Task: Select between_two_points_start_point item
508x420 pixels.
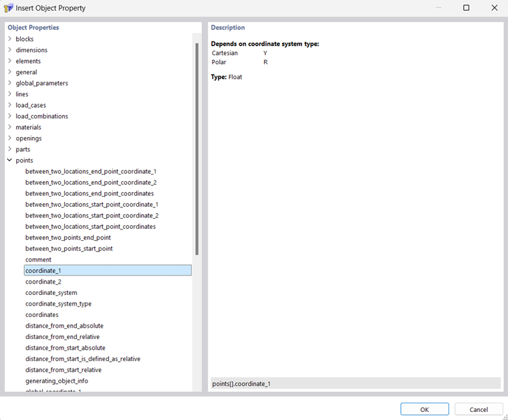Action: [69, 249]
